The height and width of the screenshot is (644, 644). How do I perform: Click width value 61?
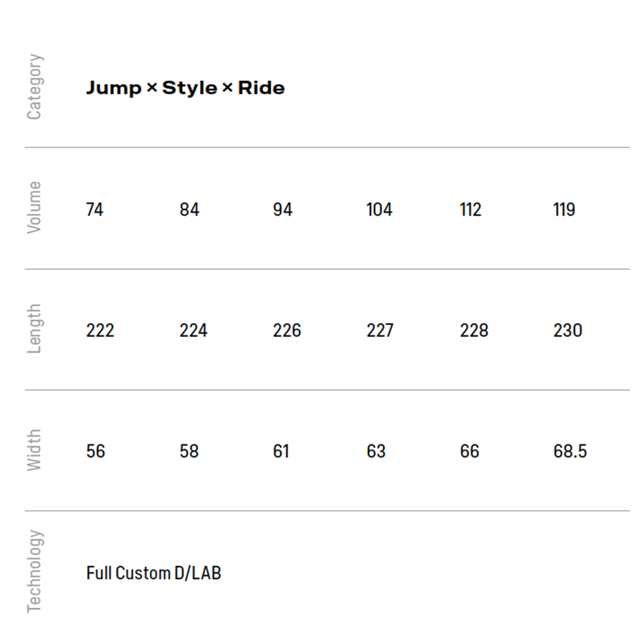pos(281,451)
